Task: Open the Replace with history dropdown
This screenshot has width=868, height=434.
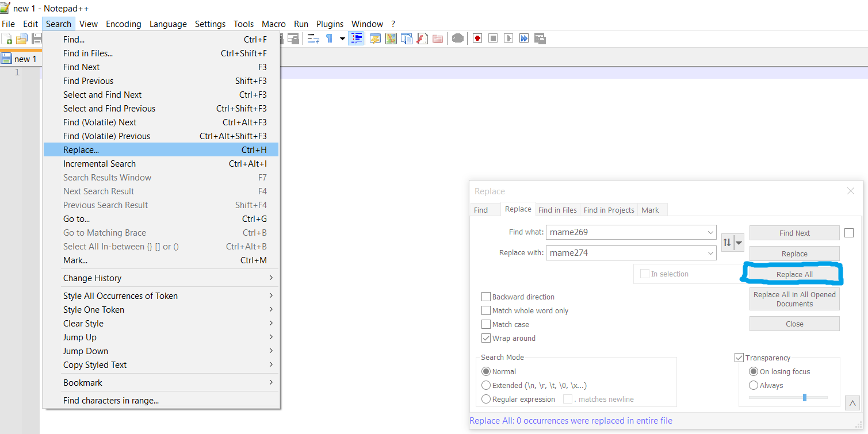Action: (x=710, y=253)
